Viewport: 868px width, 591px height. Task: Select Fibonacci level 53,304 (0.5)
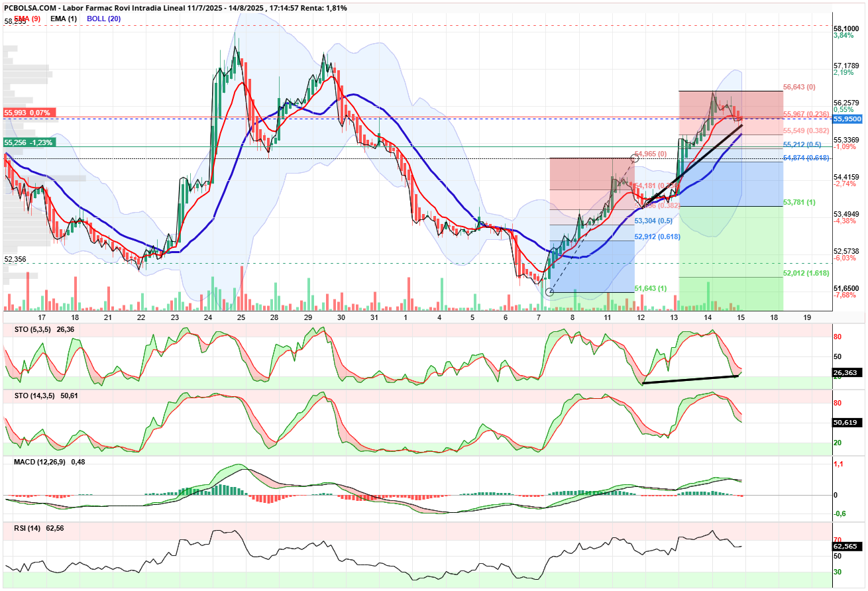pyautogui.click(x=653, y=221)
